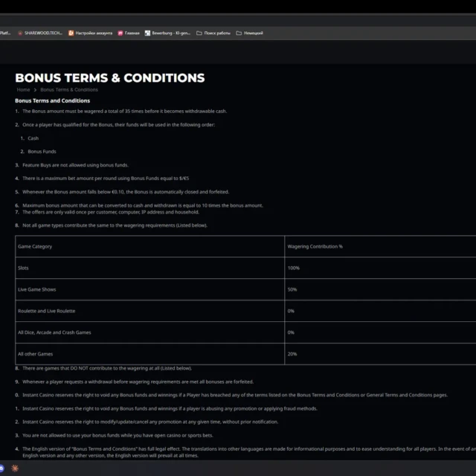Click the 'Bonus amount falls below €0.10' rule
Image resolution: width=476 pixels, height=476 pixels.
(x=126, y=192)
